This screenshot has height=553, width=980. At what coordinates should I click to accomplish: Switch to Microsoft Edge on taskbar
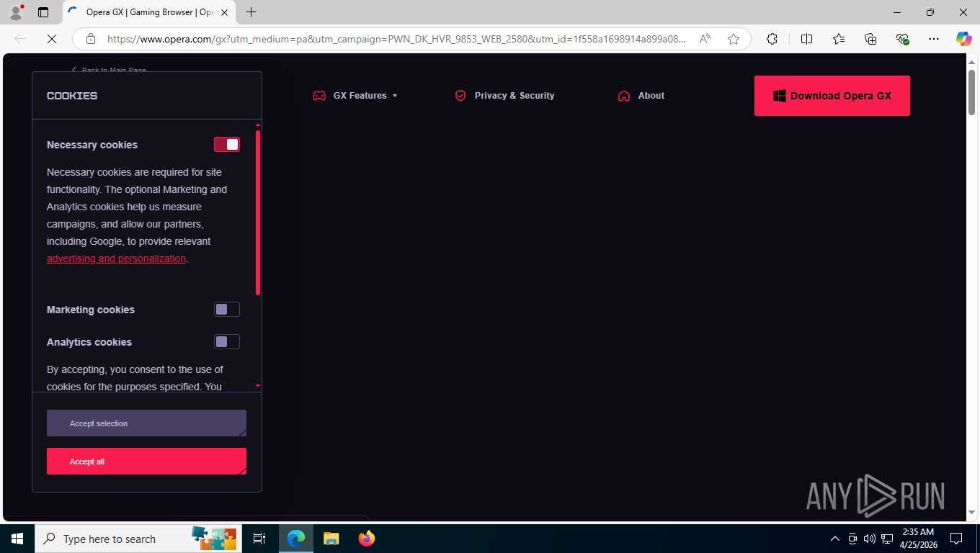(x=296, y=539)
